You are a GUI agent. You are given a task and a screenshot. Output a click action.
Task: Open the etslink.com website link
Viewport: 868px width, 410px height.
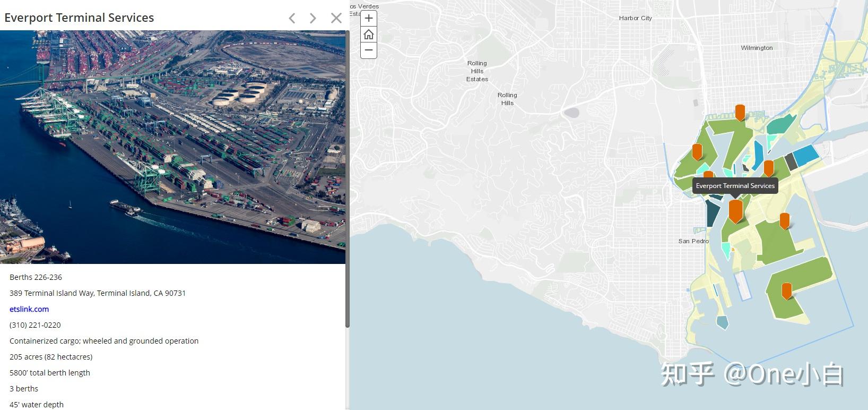(x=29, y=309)
